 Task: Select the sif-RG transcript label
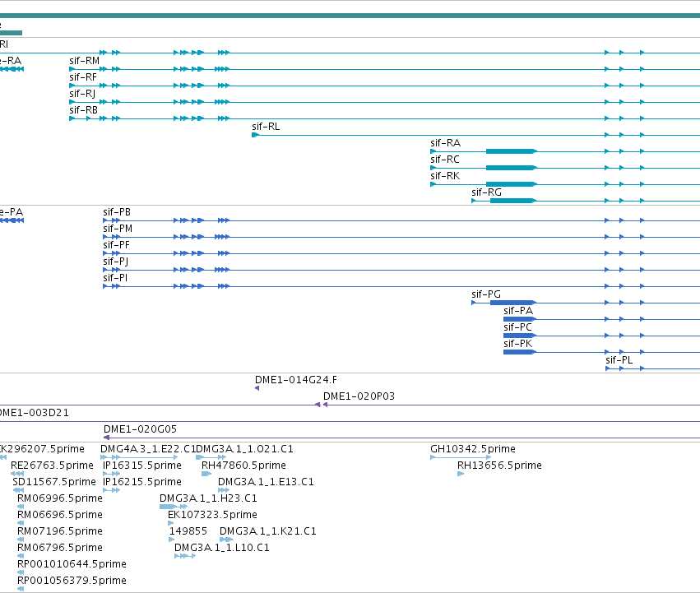pos(487,192)
